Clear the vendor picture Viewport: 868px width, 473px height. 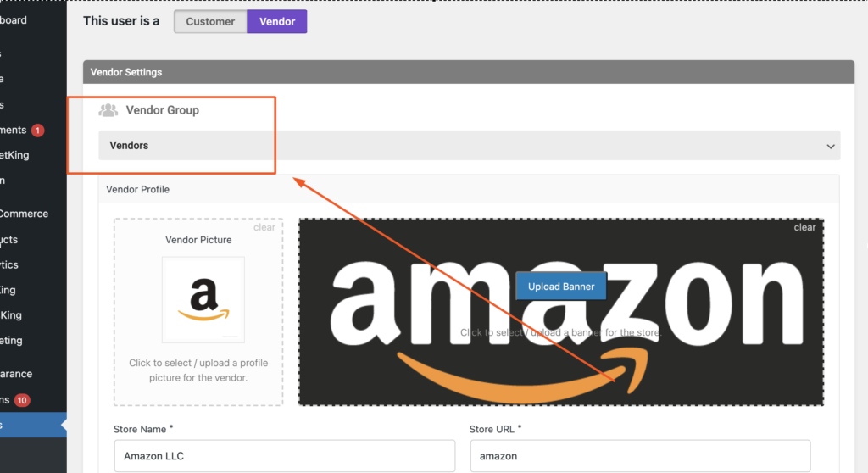(x=264, y=227)
